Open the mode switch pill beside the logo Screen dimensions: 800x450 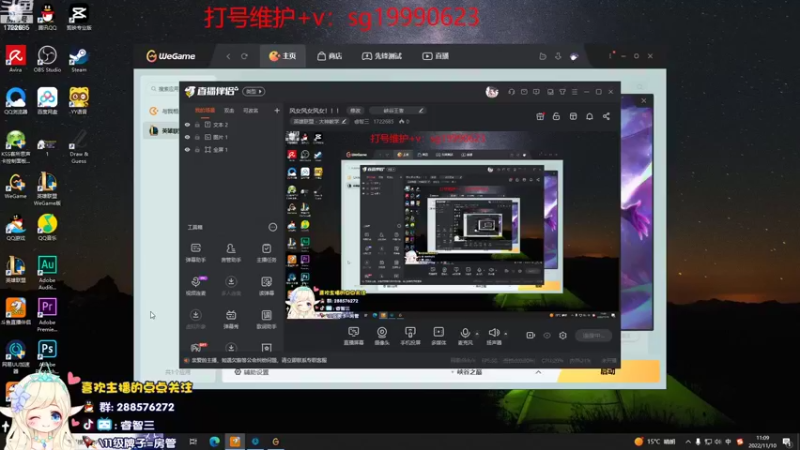(x=254, y=91)
